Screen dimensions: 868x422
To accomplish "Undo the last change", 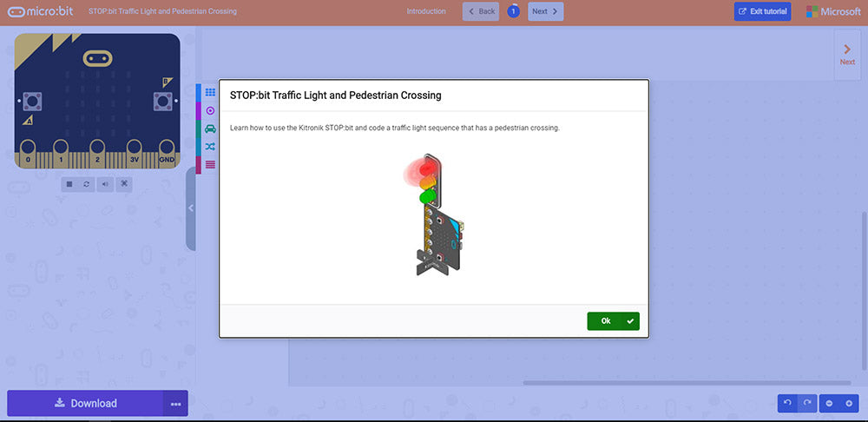I will (788, 403).
